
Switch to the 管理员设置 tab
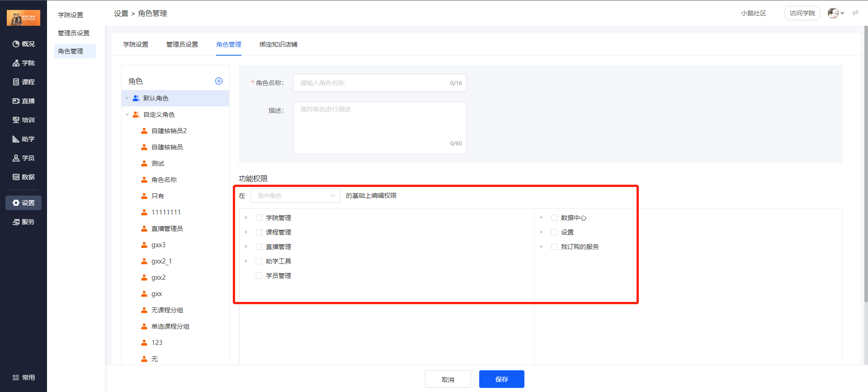coord(182,44)
